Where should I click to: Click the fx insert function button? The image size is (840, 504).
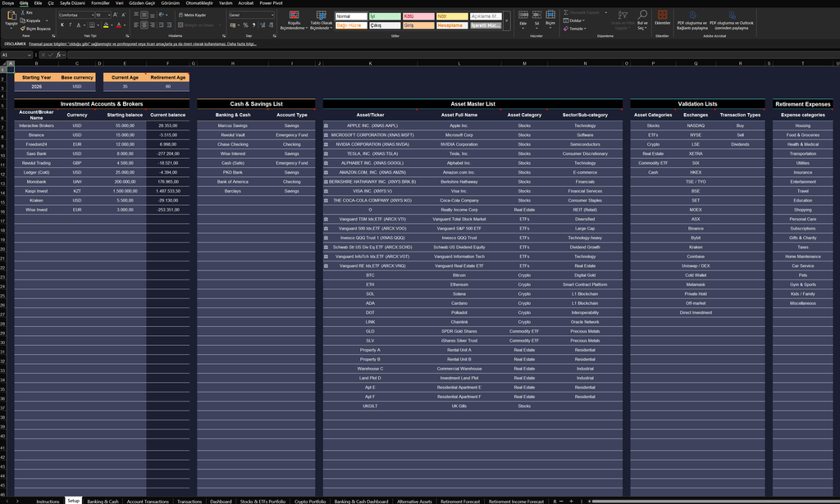tap(58, 55)
